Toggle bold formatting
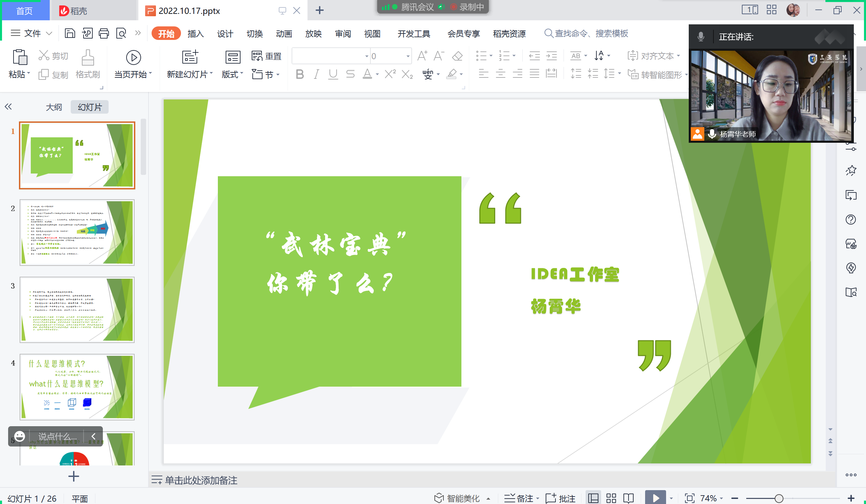The height and width of the screenshot is (504, 866). (x=299, y=74)
